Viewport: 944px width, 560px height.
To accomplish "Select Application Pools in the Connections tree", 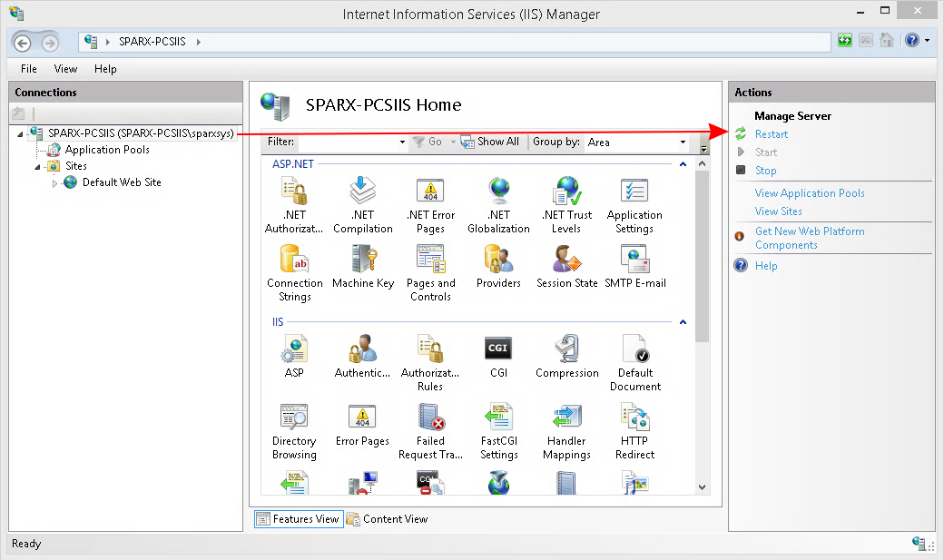I will click(x=107, y=150).
